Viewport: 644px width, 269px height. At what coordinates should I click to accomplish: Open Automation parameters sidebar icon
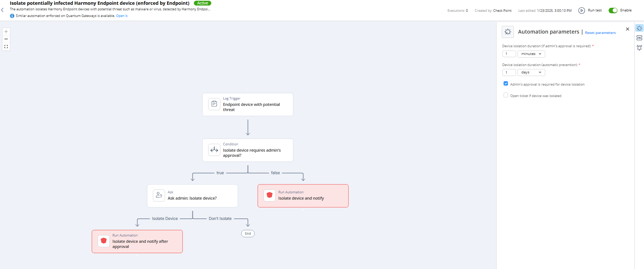639,28
